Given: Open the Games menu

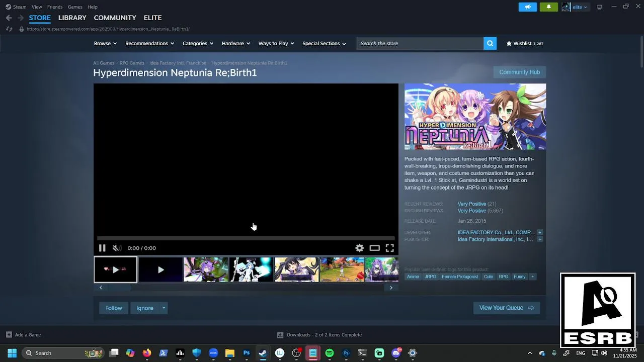Looking at the screenshot, I should 75,7.
